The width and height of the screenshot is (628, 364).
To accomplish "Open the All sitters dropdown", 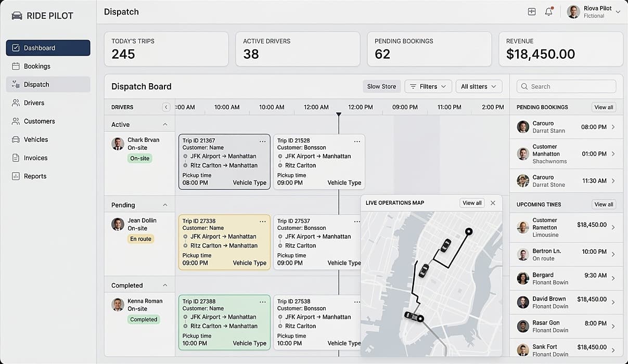I will tap(479, 86).
